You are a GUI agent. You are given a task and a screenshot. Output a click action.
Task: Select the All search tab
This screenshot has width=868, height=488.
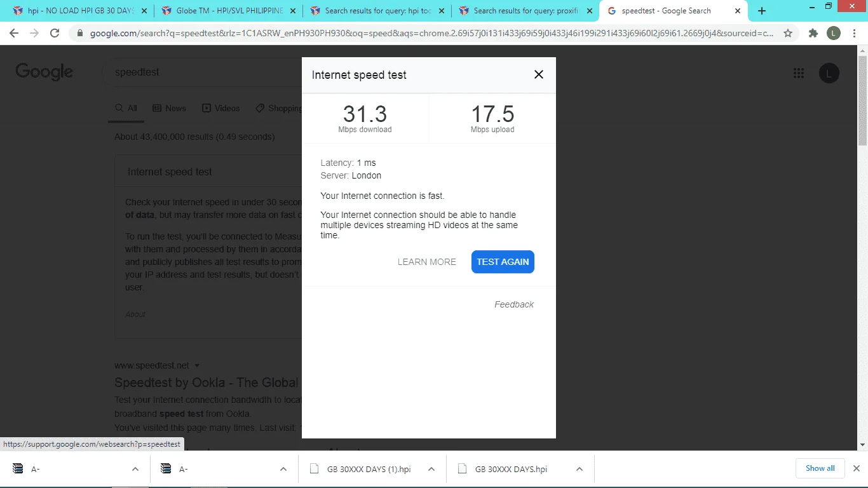tap(126, 109)
